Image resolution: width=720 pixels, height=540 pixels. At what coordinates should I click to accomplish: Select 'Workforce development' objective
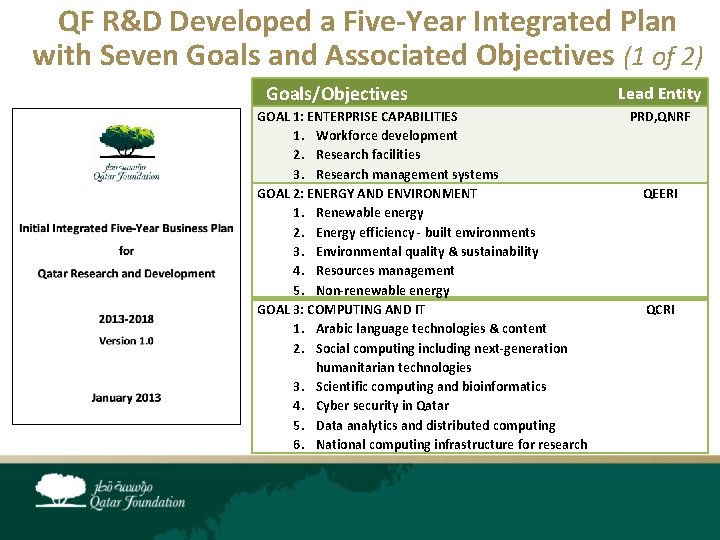point(386,136)
